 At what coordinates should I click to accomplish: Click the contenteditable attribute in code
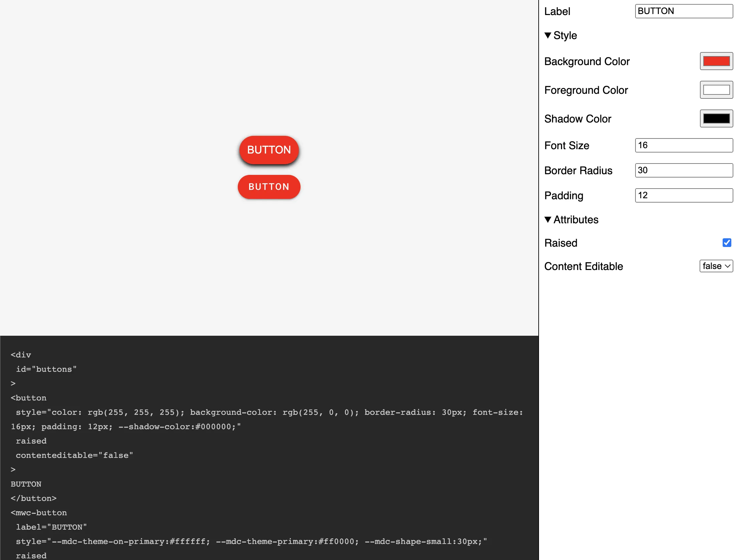[x=74, y=455]
